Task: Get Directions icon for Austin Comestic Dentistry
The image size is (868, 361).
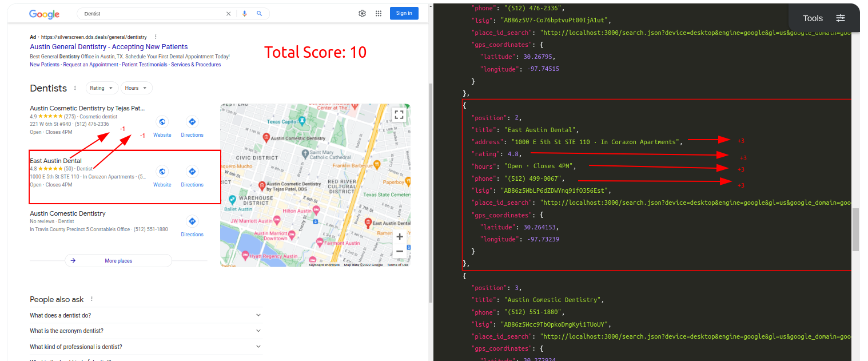Action: tap(192, 221)
